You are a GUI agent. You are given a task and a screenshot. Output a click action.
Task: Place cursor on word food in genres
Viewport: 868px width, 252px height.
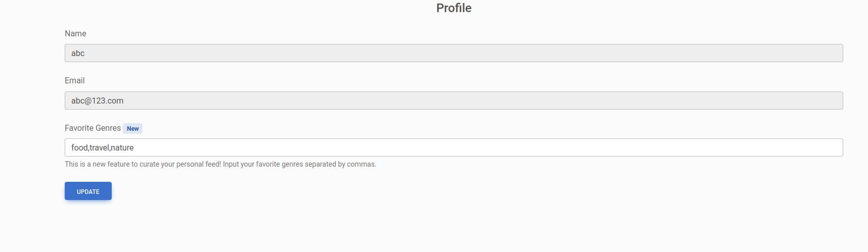(x=79, y=147)
